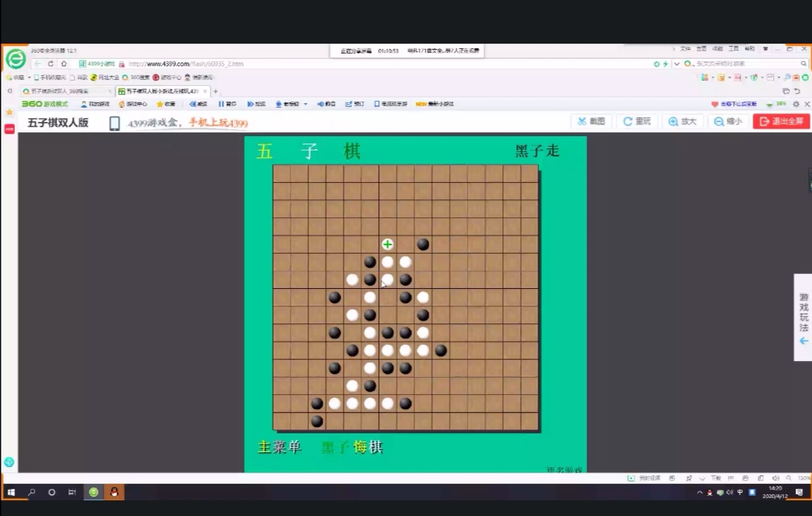
Task: Open the QQ penguin app in the taskbar
Action: (x=114, y=492)
